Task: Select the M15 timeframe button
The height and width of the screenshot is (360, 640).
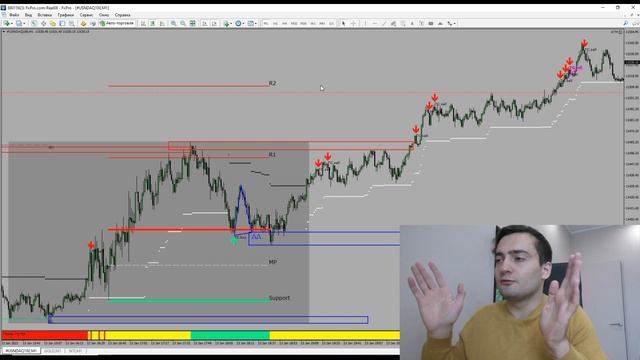Action: [285, 24]
